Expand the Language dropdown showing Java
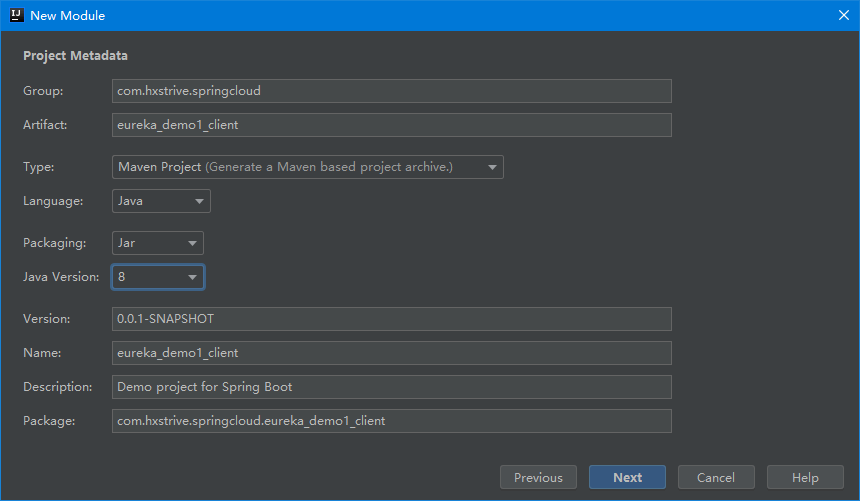 [x=161, y=201]
